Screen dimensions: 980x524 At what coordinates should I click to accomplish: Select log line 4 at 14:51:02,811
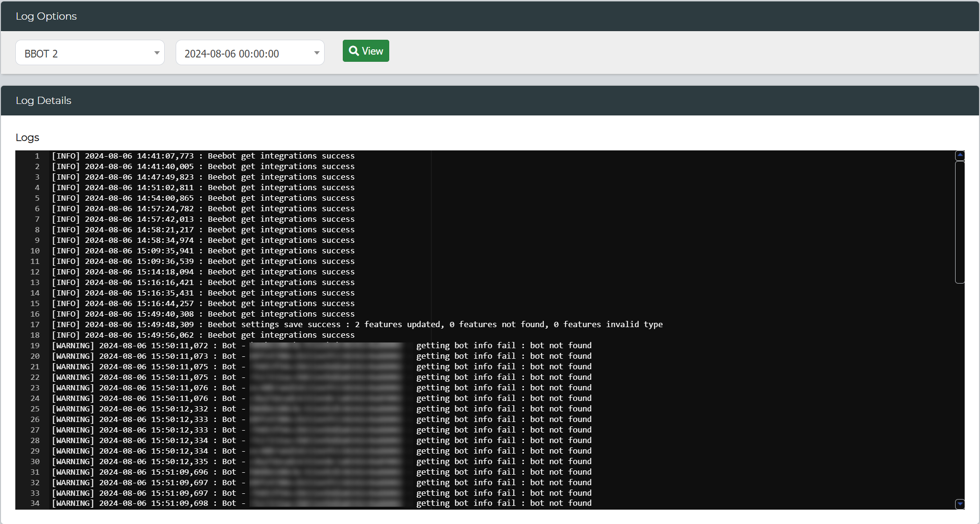point(203,187)
